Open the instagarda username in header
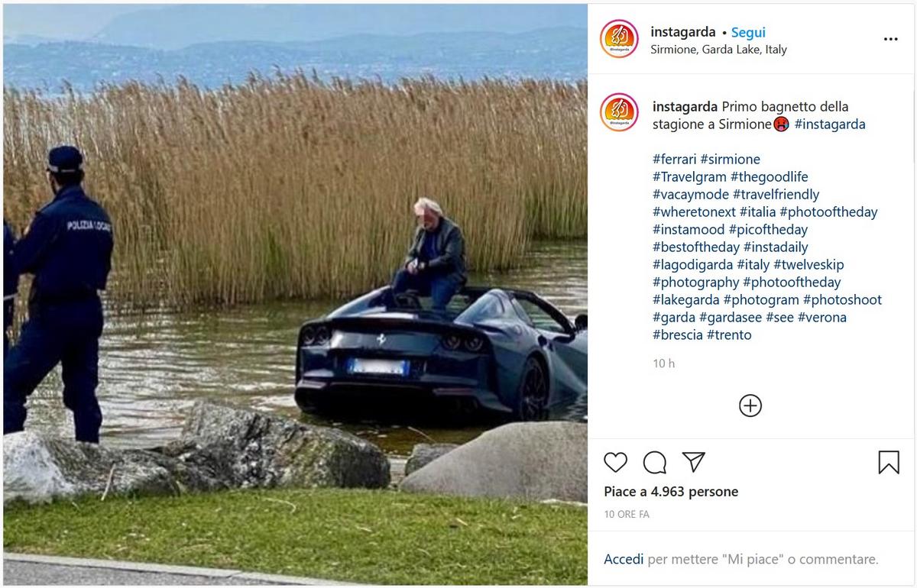This screenshot has width=917, height=588. pyautogui.click(x=683, y=32)
